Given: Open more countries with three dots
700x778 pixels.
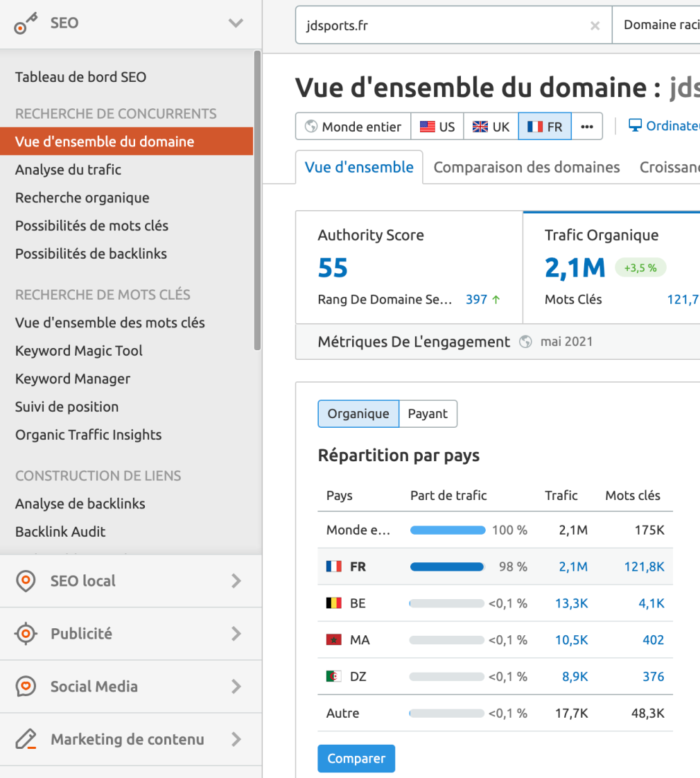Looking at the screenshot, I should click(587, 126).
